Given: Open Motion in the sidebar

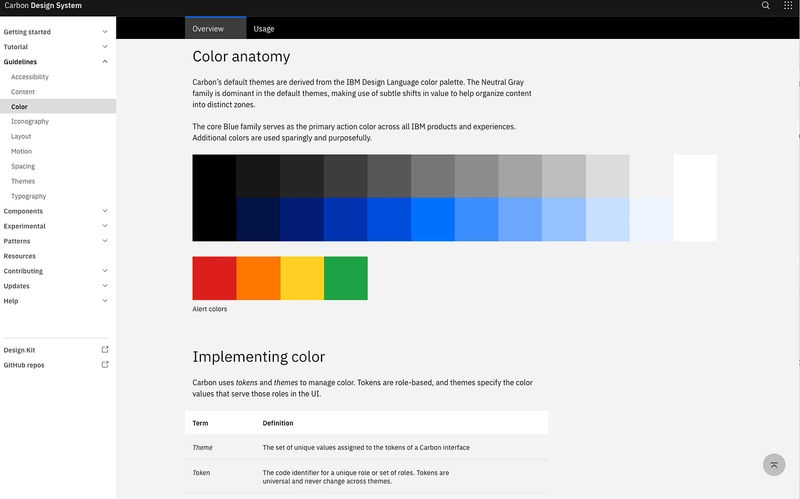Looking at the screenshot, I should click(21, 151).
